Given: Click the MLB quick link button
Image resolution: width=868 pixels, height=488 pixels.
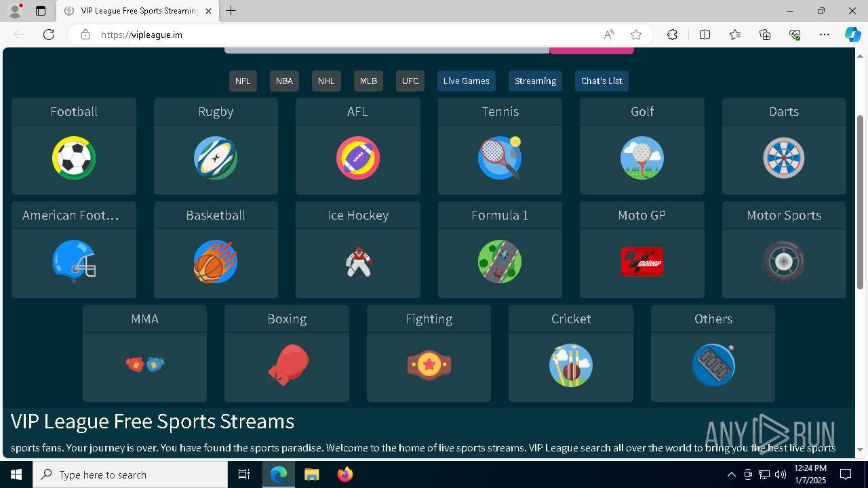Looking at the screenshot, I should point(368,81).
